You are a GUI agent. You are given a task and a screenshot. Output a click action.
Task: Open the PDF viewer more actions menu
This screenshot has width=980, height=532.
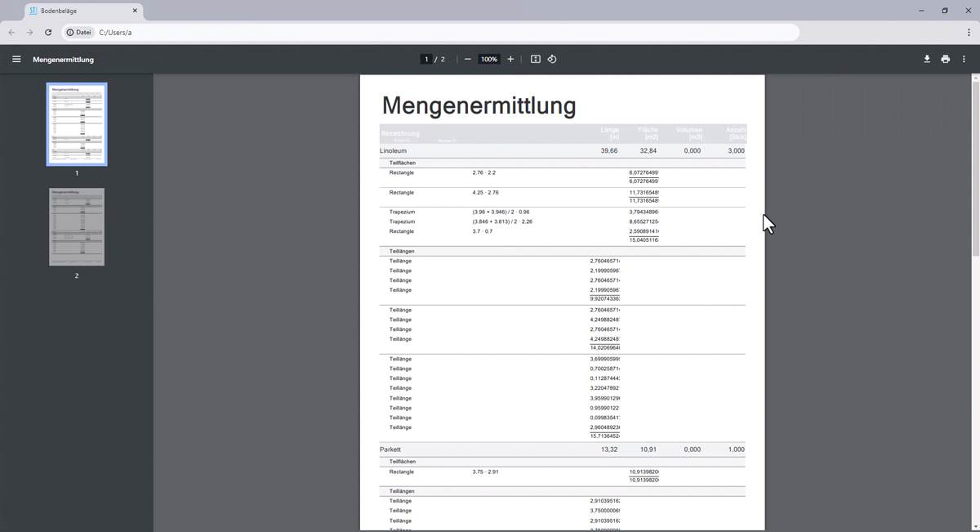[x=964, y=60]
